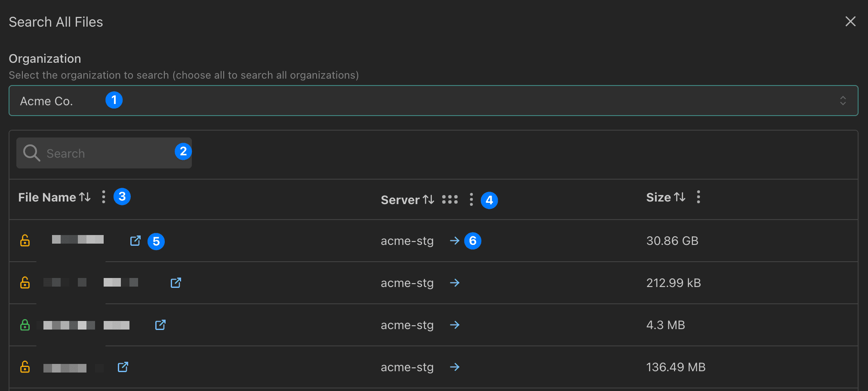Open File Name column options menu

103,197
